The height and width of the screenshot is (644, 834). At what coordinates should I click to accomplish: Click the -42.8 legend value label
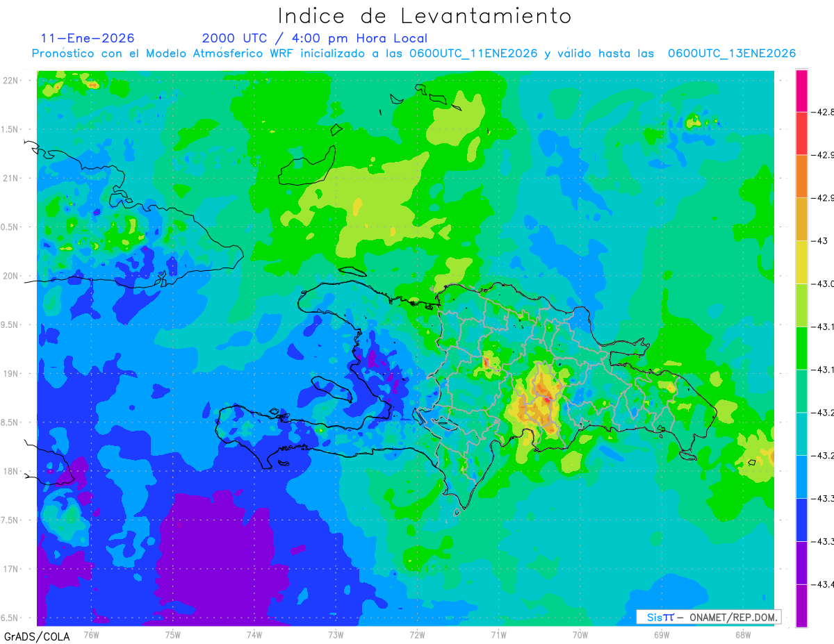[824, 112]
